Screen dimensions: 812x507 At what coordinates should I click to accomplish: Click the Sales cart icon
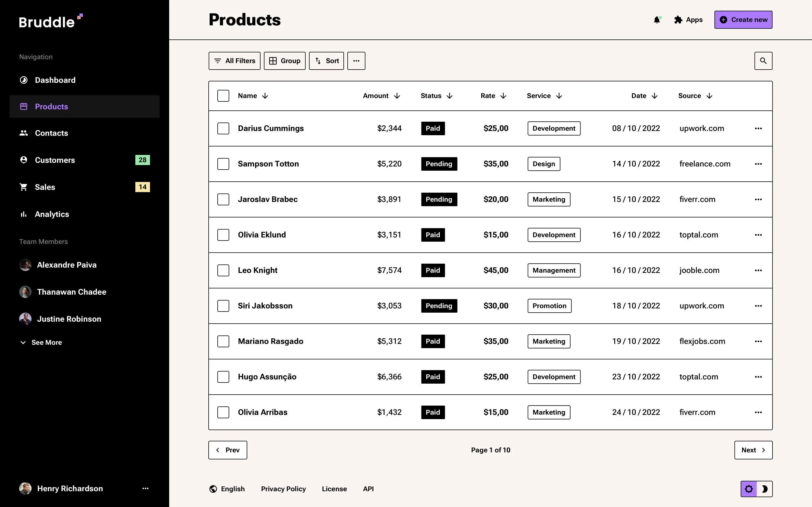[23, 187]
